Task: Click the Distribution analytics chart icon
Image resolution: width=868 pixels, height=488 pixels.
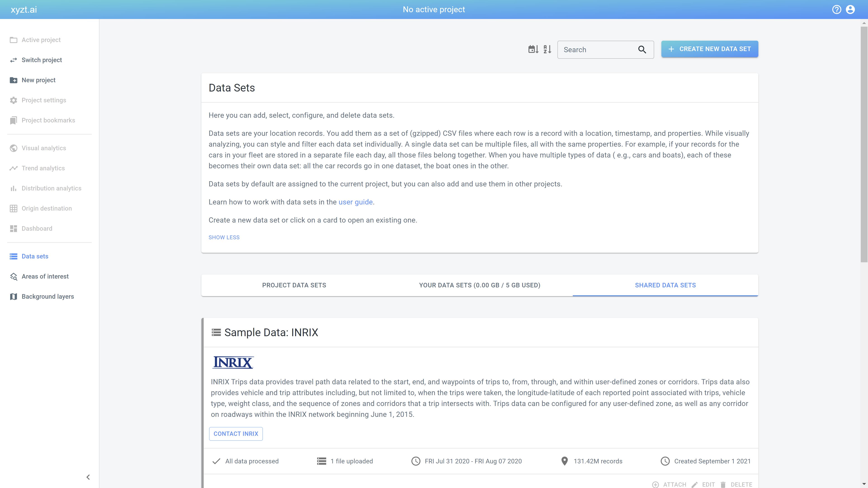Action: [x=14, y=188]
